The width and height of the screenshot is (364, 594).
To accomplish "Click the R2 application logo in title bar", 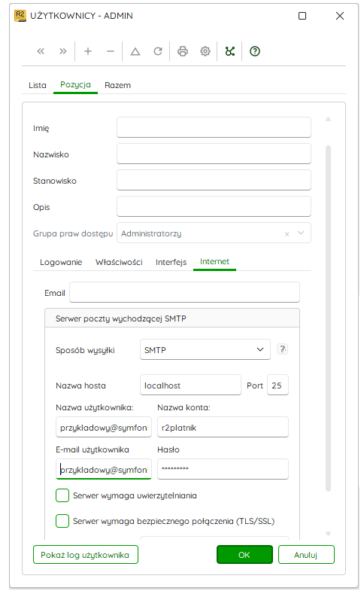I will tap(20, 16).
